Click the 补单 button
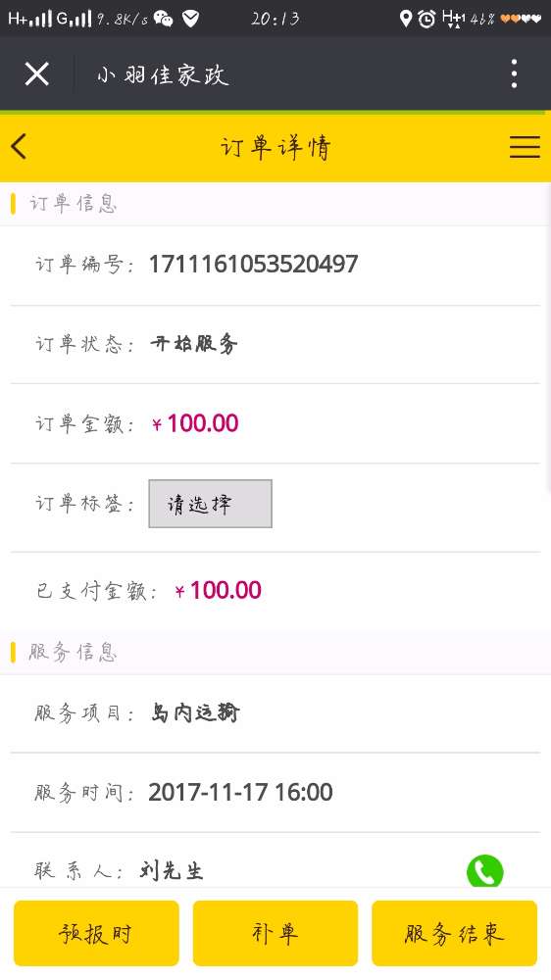551x980 pixels. 275,933
